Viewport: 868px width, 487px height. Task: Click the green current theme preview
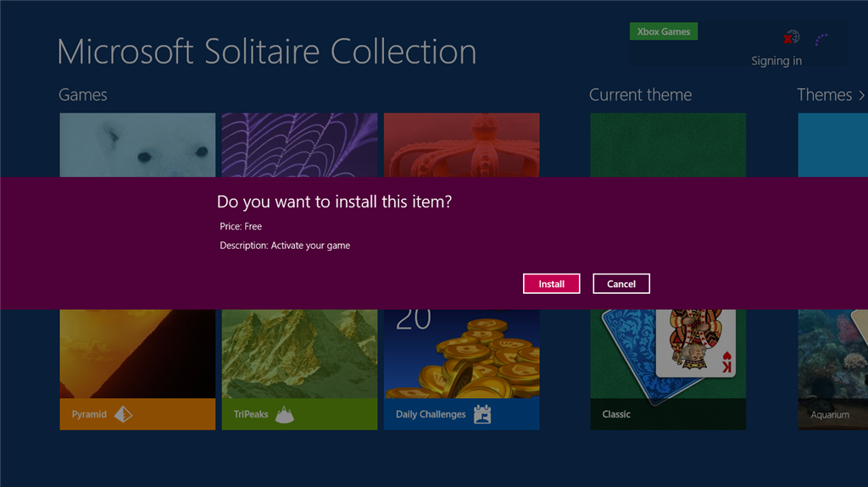668,145
